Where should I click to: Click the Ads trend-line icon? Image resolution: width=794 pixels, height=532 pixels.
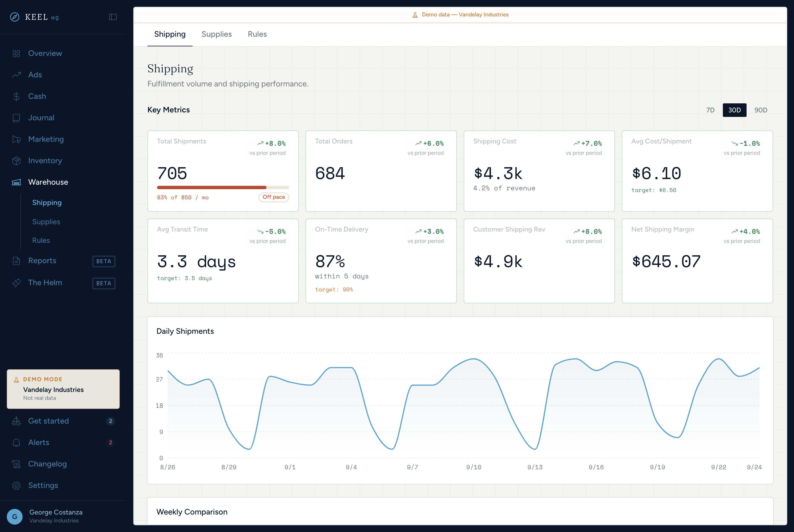(16, 75)
